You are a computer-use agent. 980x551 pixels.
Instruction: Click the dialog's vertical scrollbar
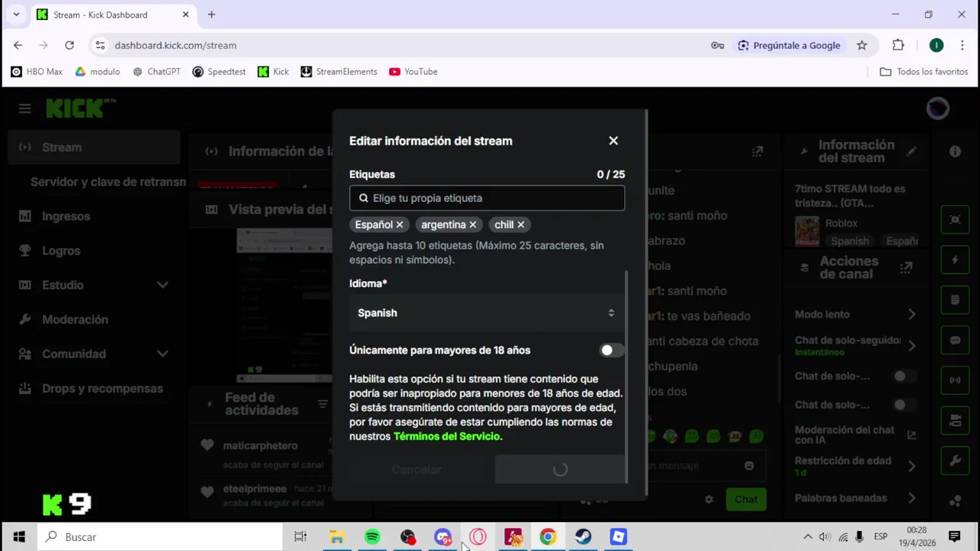628,375
